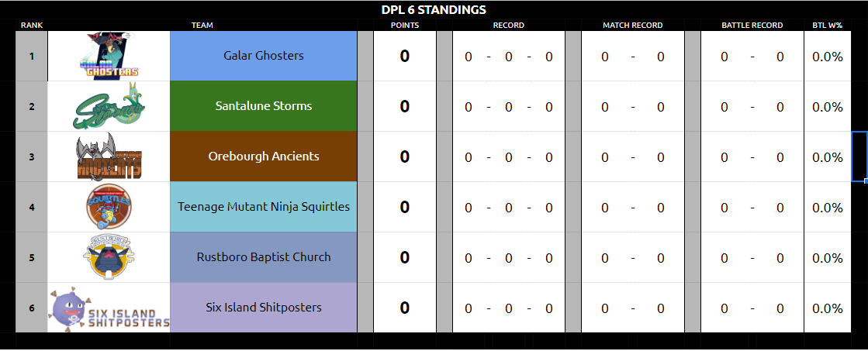Select the Santalune Storms logo image
The height and width of the screenshot is (351, 868).
pos(109,106)
